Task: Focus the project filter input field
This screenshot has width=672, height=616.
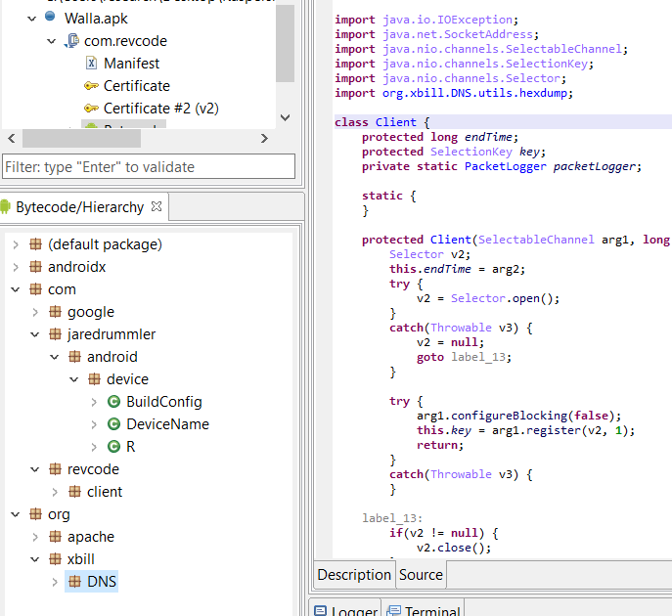Action: tap(149, 166)
